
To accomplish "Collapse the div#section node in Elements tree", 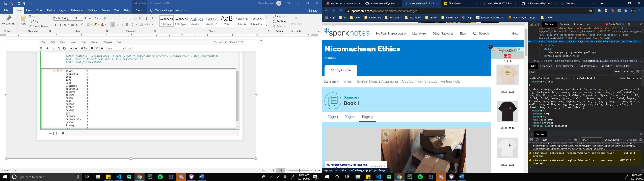I will pos(539,42).
